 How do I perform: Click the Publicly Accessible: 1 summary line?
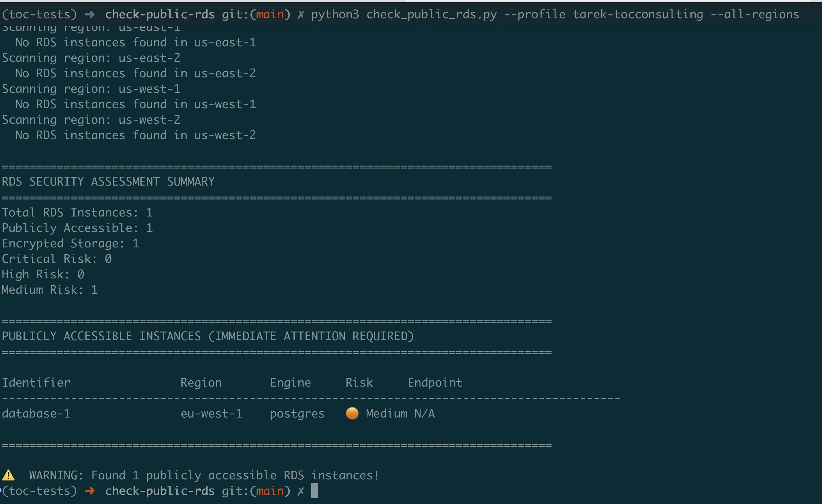77,228
